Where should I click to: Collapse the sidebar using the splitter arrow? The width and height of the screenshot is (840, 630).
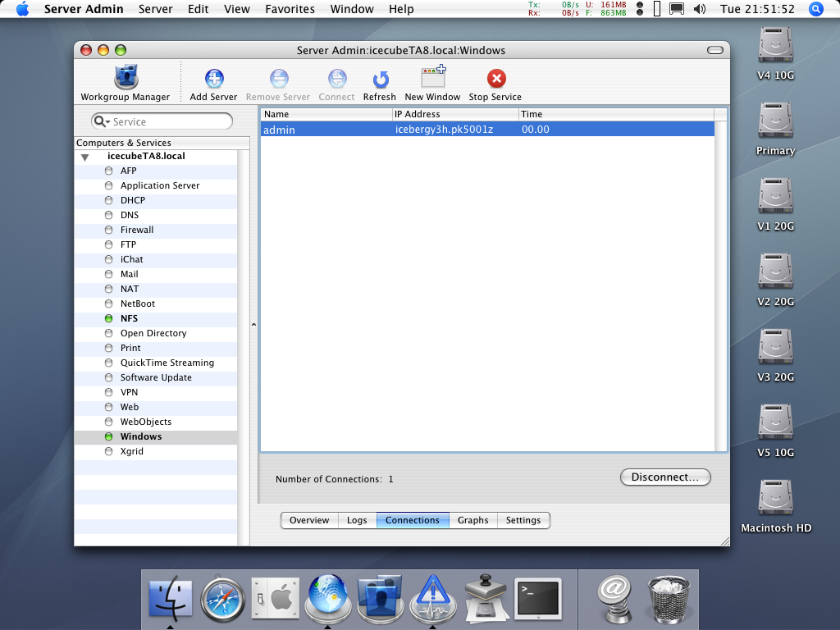click(x=254, y=325)
